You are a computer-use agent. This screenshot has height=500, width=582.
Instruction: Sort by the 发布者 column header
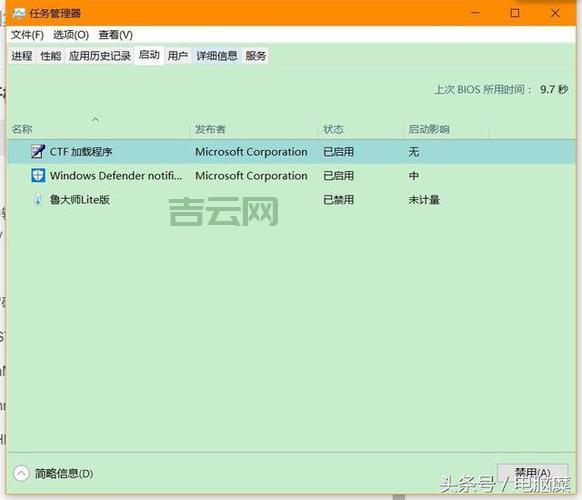click(254, 129)
